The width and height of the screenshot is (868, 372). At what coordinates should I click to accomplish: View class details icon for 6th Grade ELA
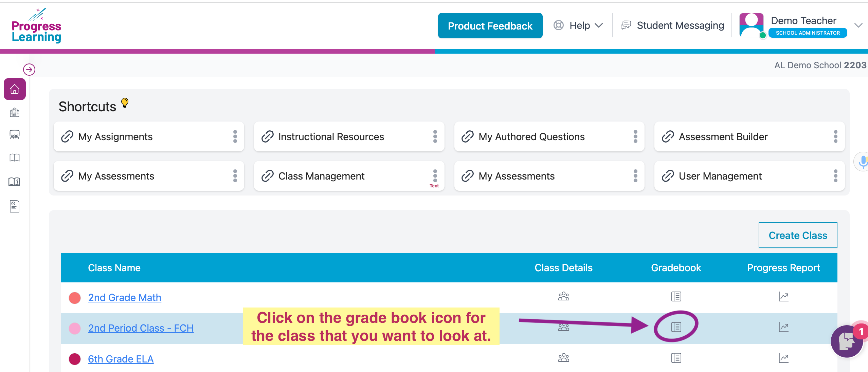coord(563,358)
